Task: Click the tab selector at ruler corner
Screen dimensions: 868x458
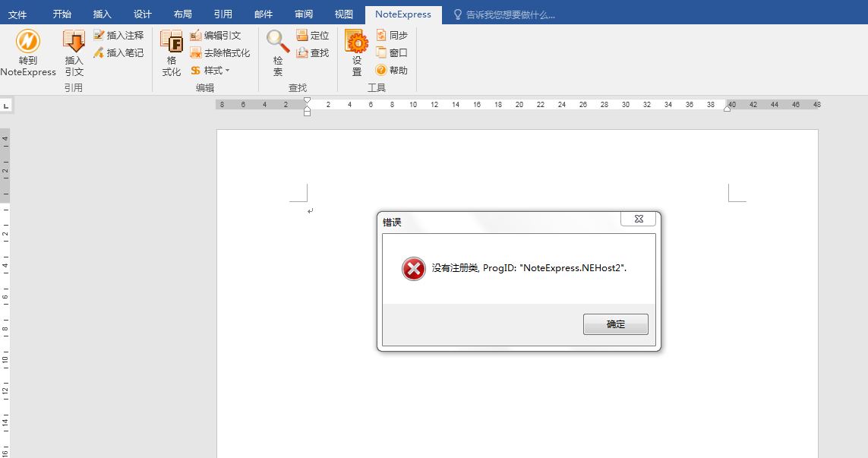Action: (6, 106)
